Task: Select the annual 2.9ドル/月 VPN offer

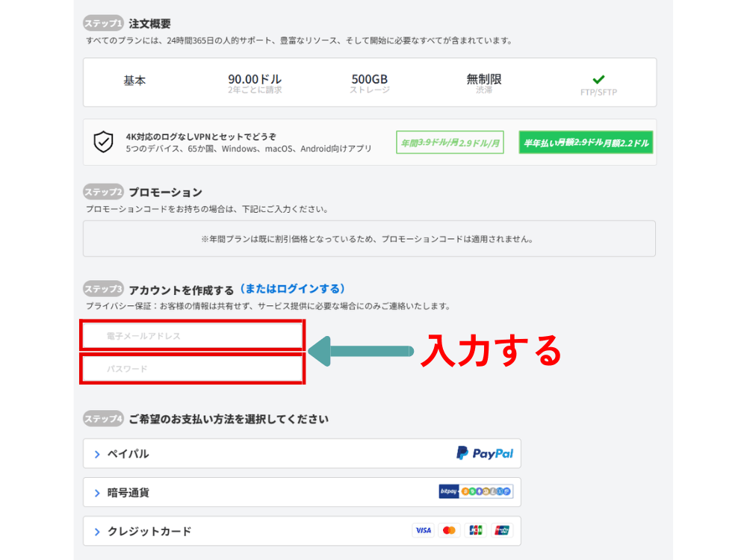Action: coord(450,143)
